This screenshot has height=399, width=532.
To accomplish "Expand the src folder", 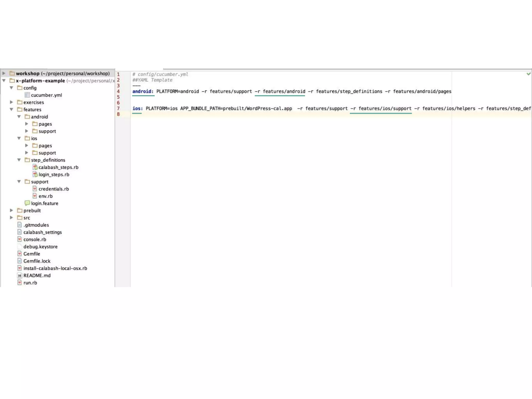I will pyautogui.click(x=11, y=217).
